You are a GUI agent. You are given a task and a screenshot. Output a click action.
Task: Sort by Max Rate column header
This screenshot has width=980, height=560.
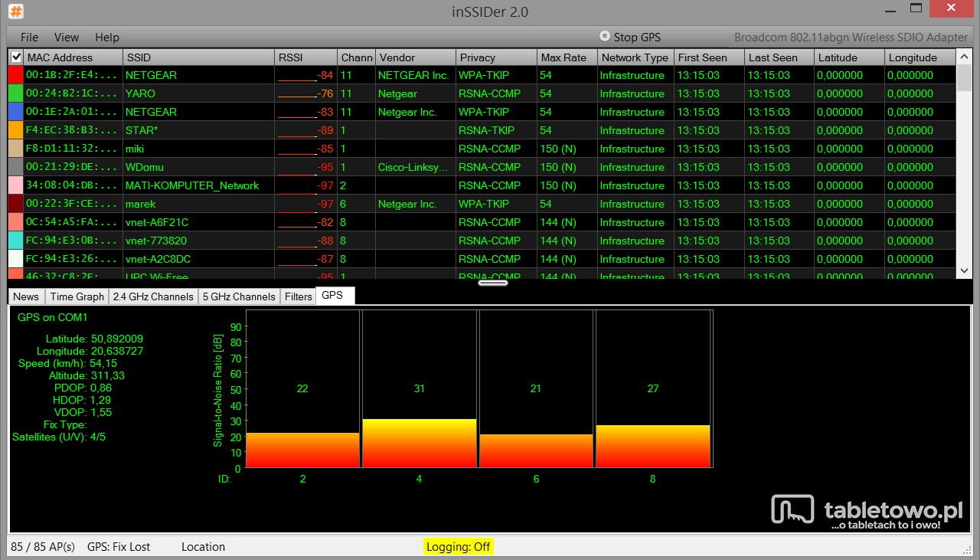click(567, 57)
